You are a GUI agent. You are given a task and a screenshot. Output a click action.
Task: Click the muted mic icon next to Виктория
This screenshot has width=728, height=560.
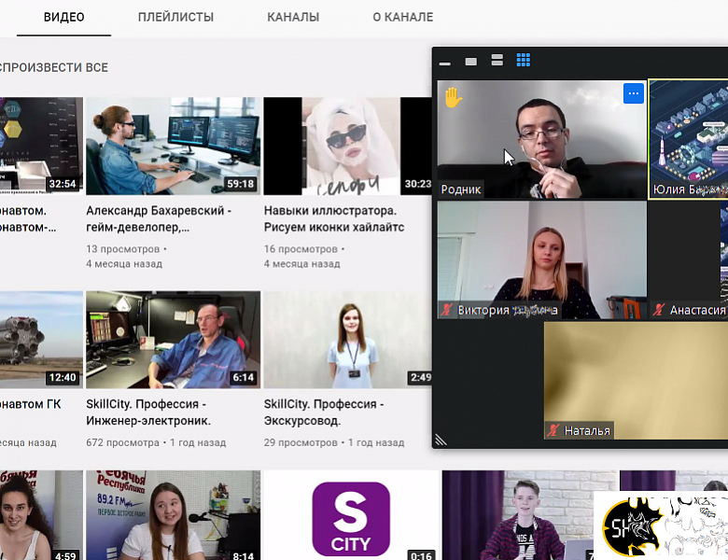[447, 310]
